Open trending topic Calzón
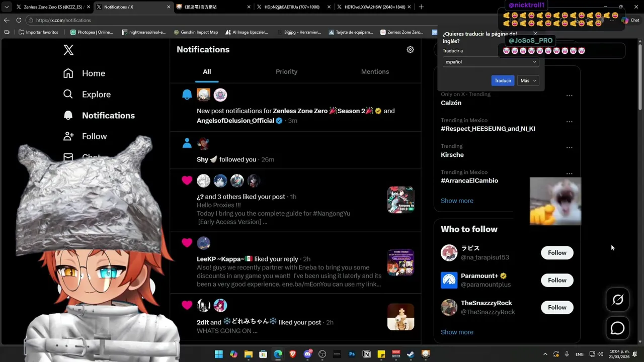The height and width of the screenshot is (362, 644). pyautogui.click(x=451, y=103)
